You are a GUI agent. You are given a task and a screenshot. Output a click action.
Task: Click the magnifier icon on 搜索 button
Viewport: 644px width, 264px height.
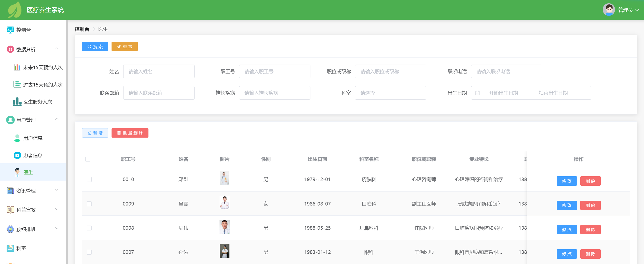tap(89, 47)
